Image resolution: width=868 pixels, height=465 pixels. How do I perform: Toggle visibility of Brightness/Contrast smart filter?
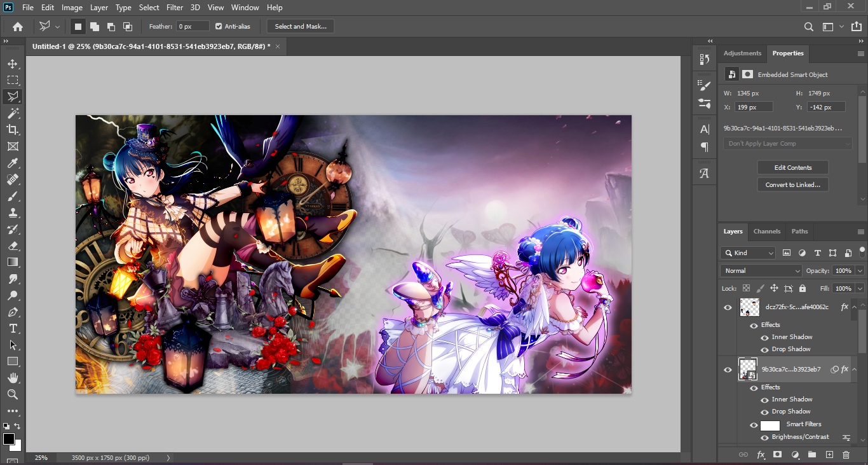point(764,438)
